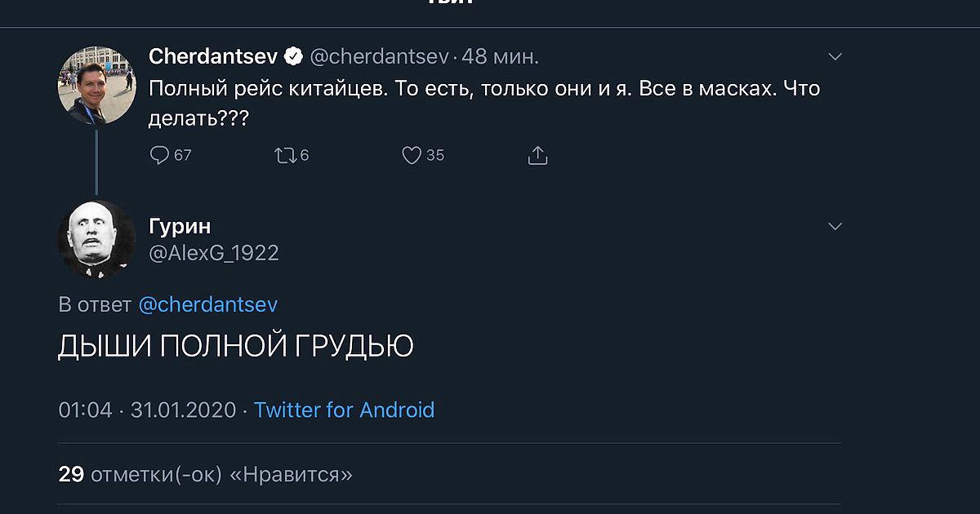Screen dimensions: 980x514
Task: Click the reply bubble icon with 67 replies
Action: [160, 155]
